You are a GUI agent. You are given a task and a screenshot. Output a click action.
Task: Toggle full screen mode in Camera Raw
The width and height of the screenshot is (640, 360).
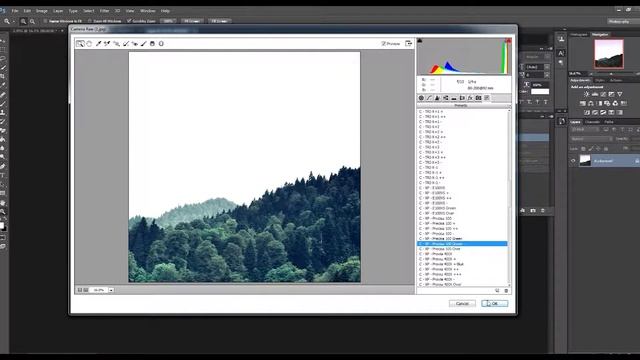(x=408, y=44)
